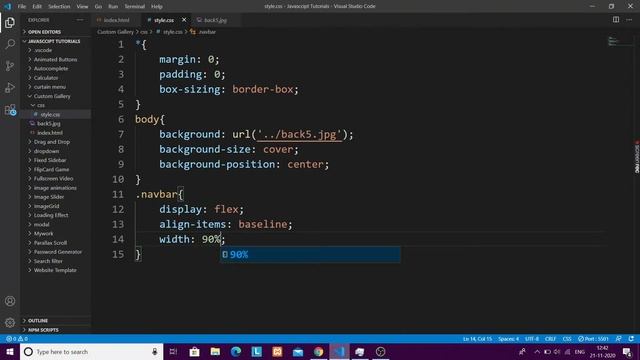Open editor More Actions ellipsis

coord(629,20)
